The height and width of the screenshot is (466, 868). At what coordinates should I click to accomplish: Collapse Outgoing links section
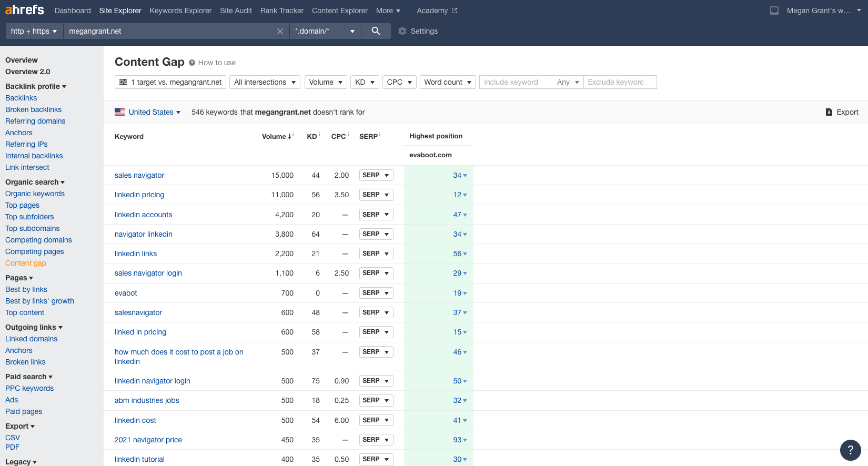[x=34, y=327]
